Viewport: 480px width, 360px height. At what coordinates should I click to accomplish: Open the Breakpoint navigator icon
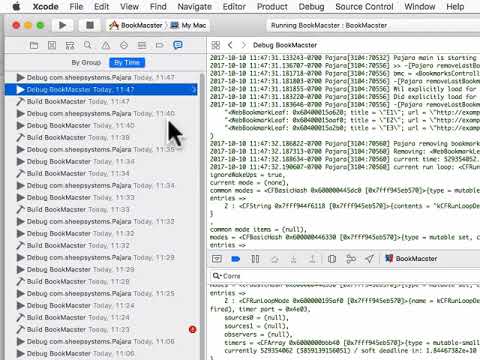click(160, 45)
